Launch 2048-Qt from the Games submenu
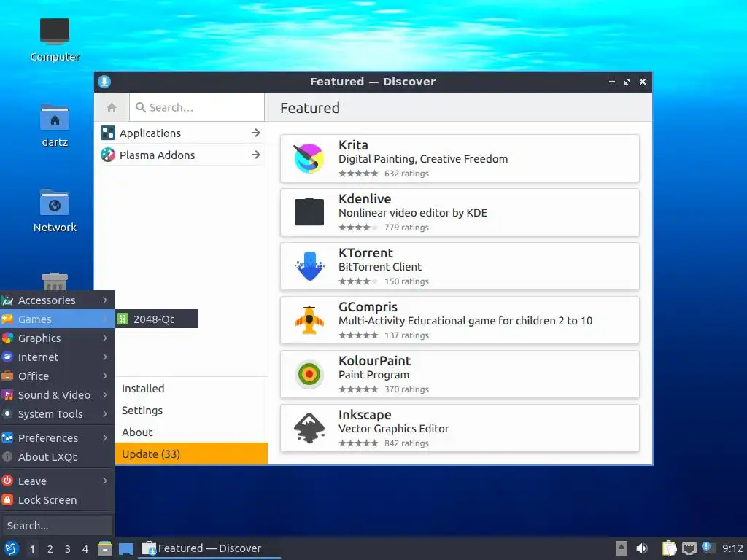The width and height of the screenshot is (747, 560). (x=157, y=319)
